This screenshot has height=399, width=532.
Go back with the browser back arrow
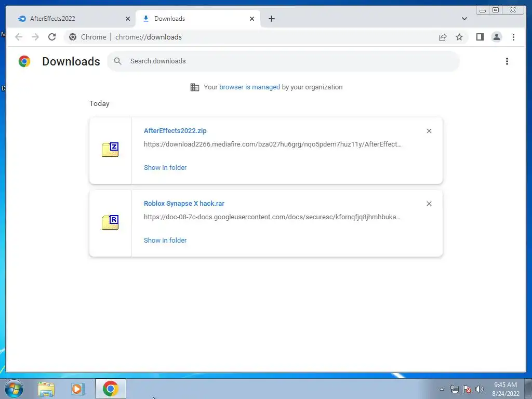pyautogui.click(x=19, y=37)
